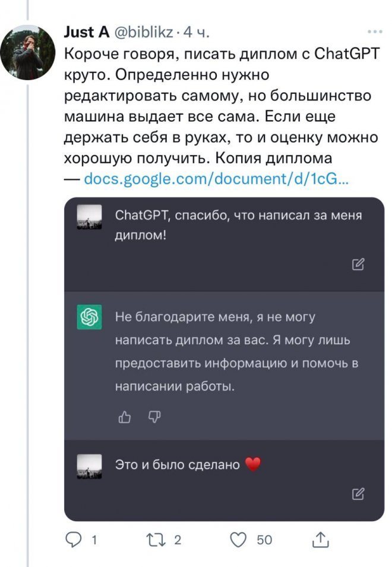Click the green ChatGPT logo avatar
The height and width of the screenshot is (567, 392).
[89, 317]
